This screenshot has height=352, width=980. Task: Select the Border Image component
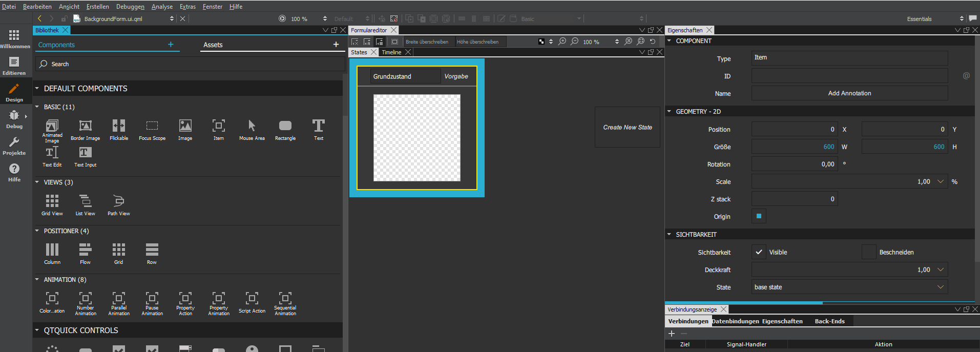coord(86,130)
